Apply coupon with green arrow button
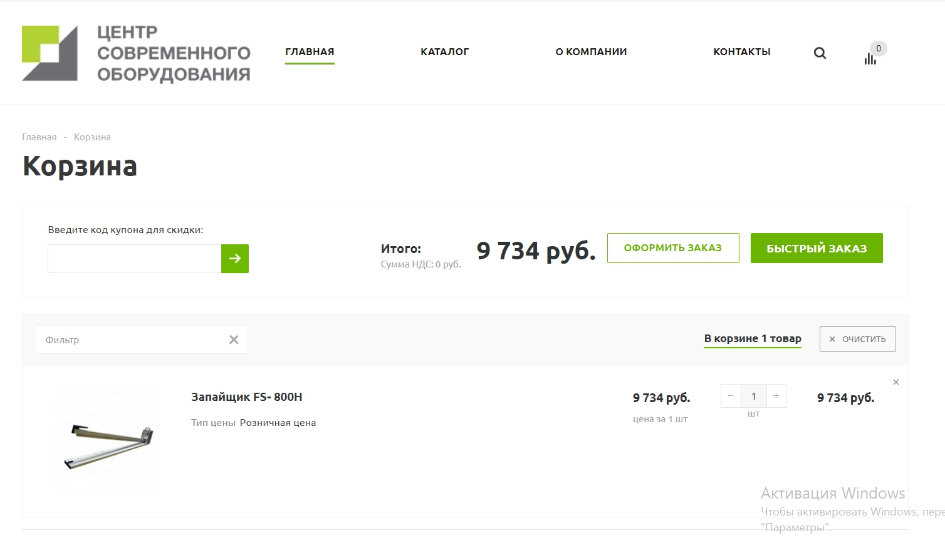The width and height of the screenshot is (945, 560). [x=235, y=259]
